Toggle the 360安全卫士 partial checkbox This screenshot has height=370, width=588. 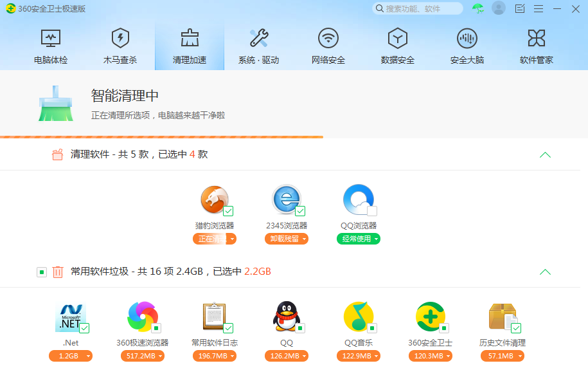tap(444, 328)
